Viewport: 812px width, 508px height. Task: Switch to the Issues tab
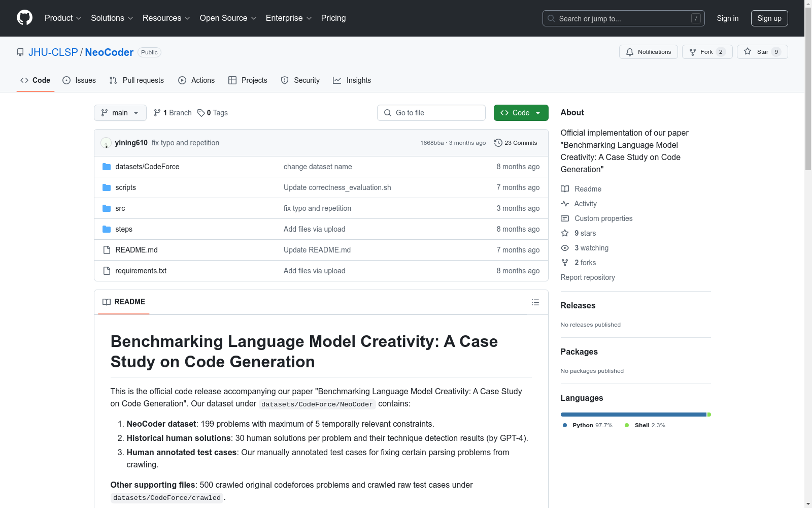point(79,80)
